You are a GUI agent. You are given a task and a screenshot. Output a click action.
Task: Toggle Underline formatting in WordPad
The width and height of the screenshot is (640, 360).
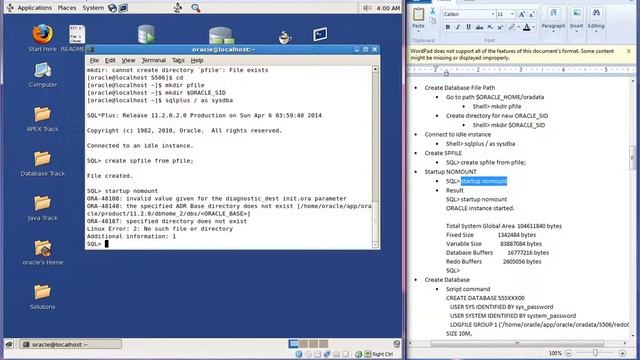point(468,27)
